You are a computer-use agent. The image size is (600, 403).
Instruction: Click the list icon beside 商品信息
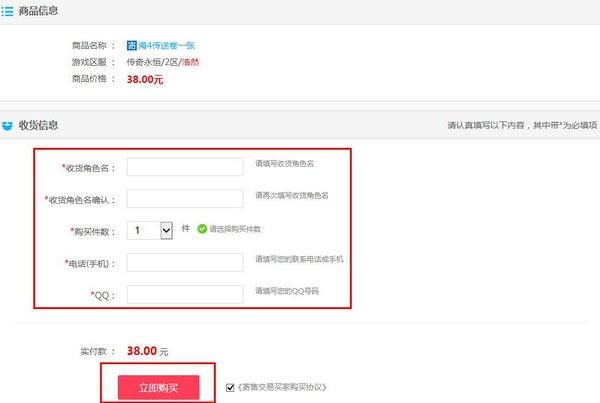pos(7,11)
